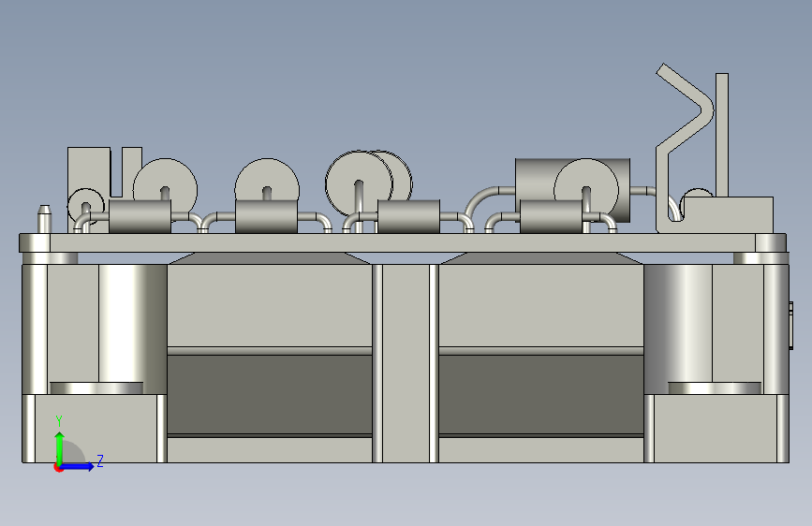Click the red origin ball of the axis triad

58,467
